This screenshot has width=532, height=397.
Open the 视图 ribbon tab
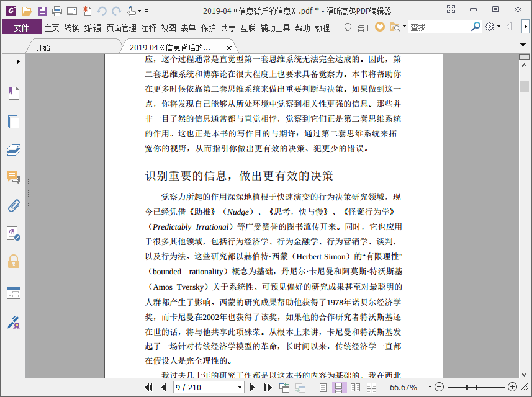(x=169, y=28)
